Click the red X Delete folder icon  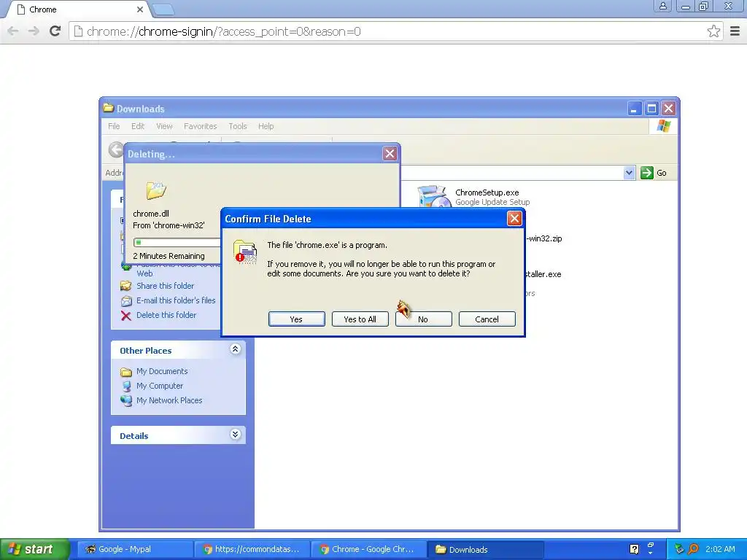[126, 316]
